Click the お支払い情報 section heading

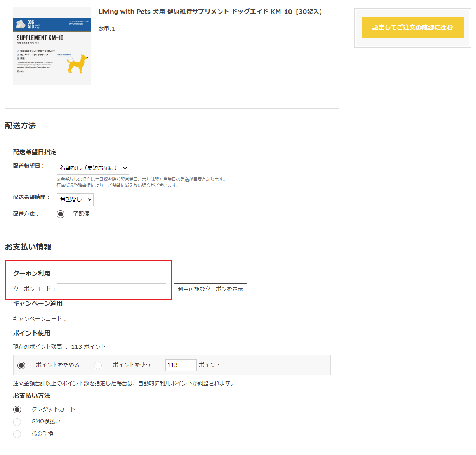[28, 247]
